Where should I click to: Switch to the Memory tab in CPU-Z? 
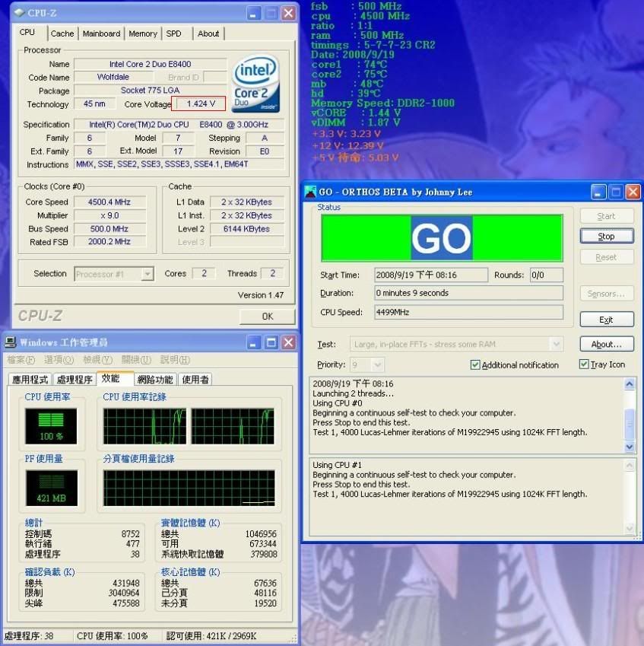(x=143, y=33)
